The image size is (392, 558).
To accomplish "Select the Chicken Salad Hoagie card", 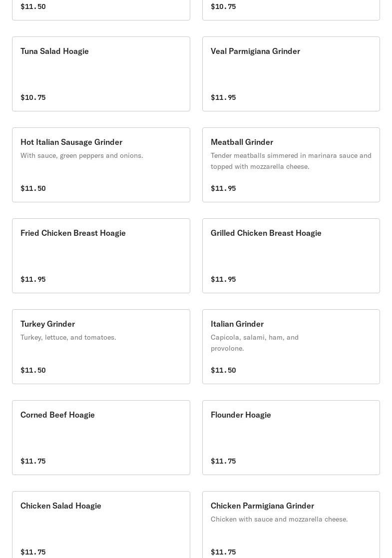I will [x=101, y=525].
